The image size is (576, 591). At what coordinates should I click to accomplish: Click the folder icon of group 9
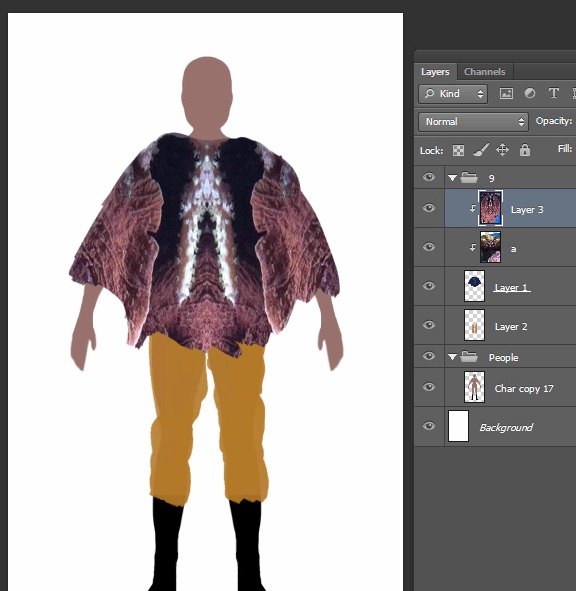pyautogui.click(x=469, y=177)
